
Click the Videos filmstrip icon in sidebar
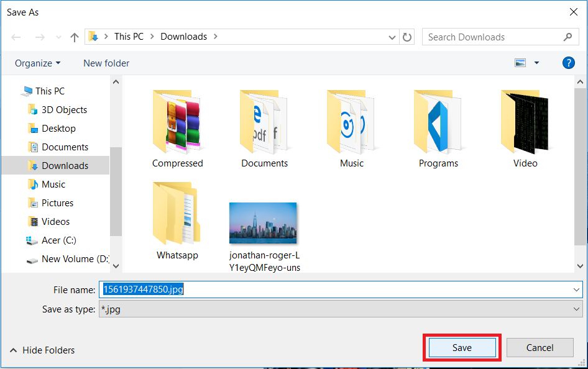[33, 222]
